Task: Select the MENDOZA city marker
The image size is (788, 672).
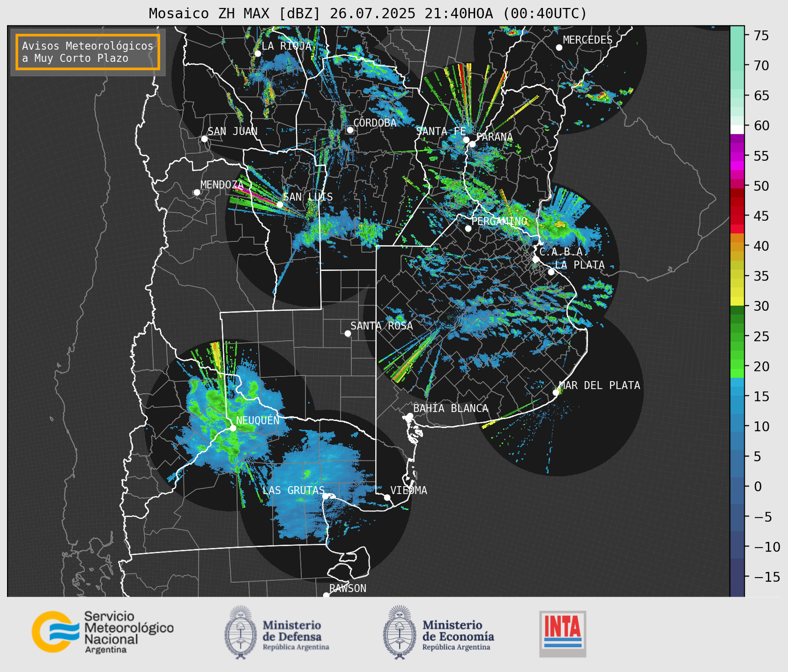Action: tap(197, 193)
